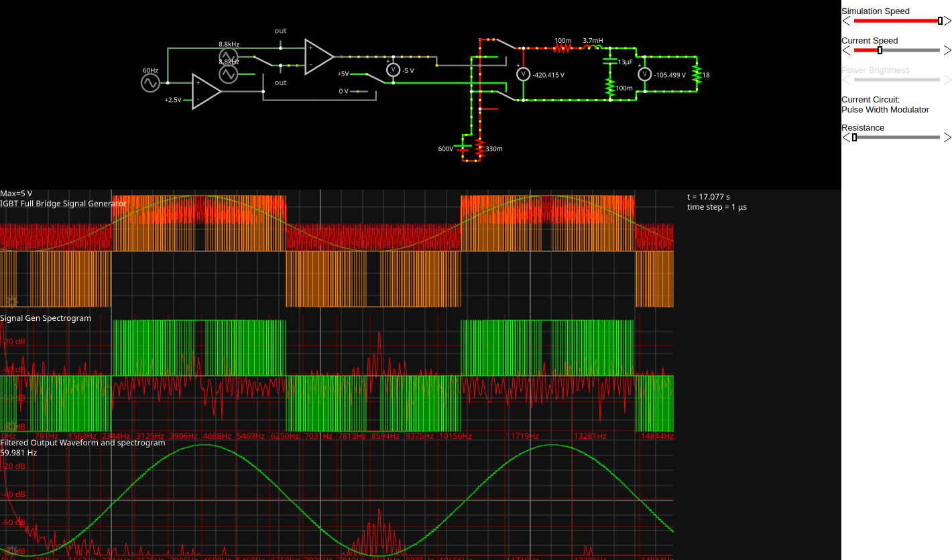
Task: Select the voltmeter reading -5 V
Action: point(394,70)
